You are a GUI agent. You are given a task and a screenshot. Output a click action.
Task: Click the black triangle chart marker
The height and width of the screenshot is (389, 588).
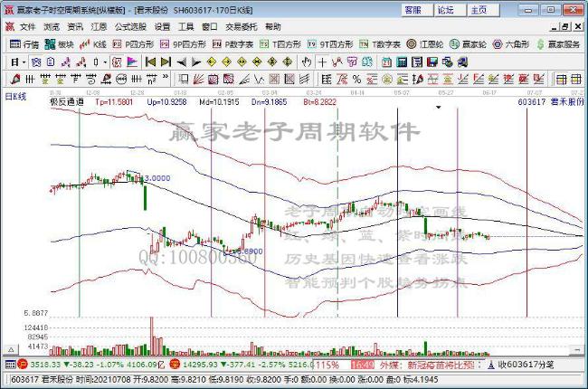438,108
